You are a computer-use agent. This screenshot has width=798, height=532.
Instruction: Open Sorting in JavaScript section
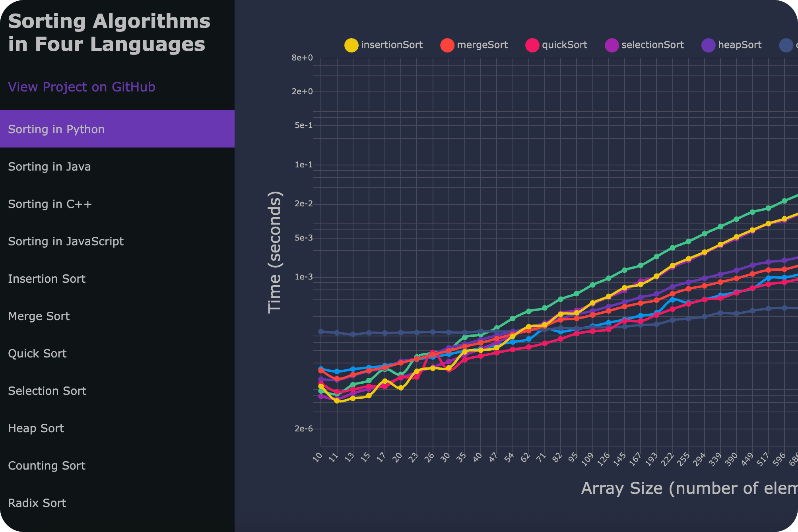(66, 241)
